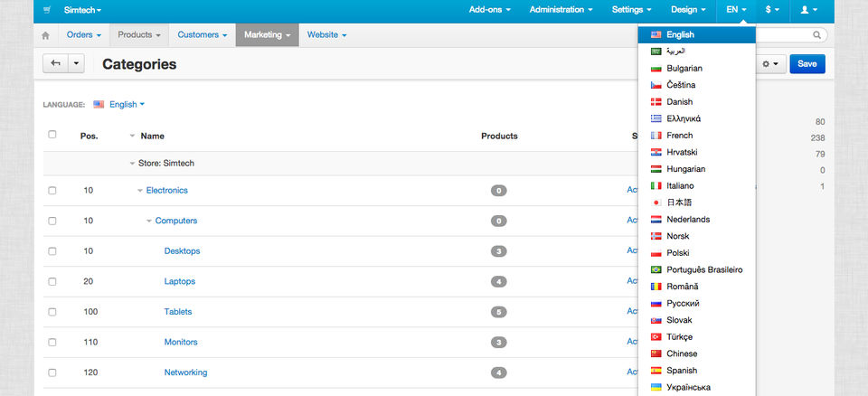
Task: Click the products count badge for Laptops
Action: [498, 281]
